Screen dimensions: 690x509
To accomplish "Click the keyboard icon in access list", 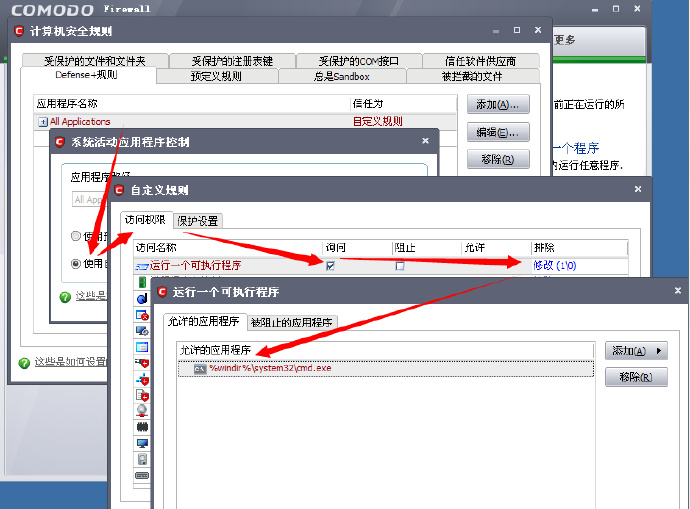I will coord(142,476).
